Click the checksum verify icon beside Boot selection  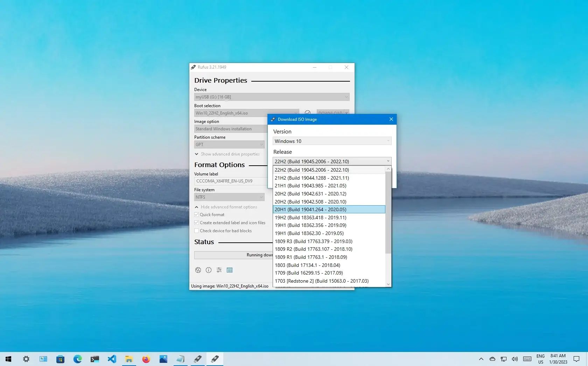[x=308, y=112]
